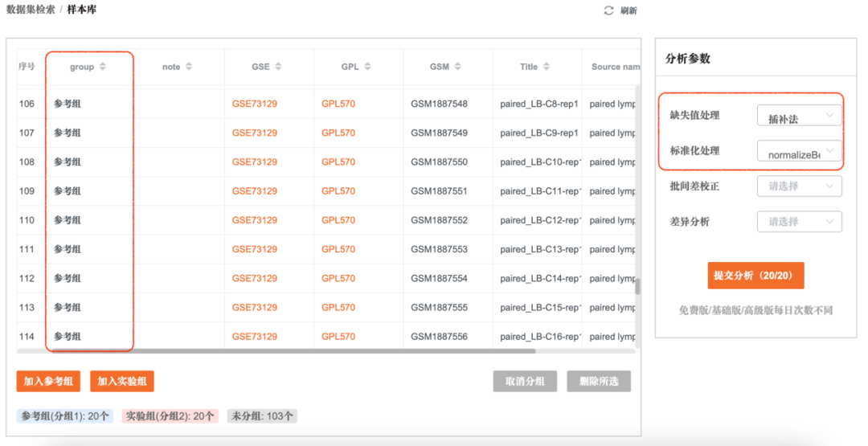This screenshot has width=868, height=446.
Task: Click the refresh icon next to 刷新
Action: (x=608, y=10)
